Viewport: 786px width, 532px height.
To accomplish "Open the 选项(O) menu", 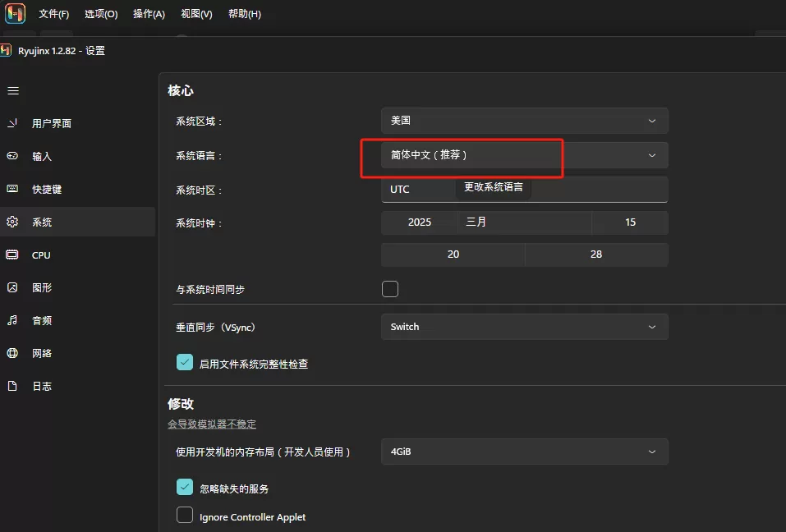I will click(101, 14).
